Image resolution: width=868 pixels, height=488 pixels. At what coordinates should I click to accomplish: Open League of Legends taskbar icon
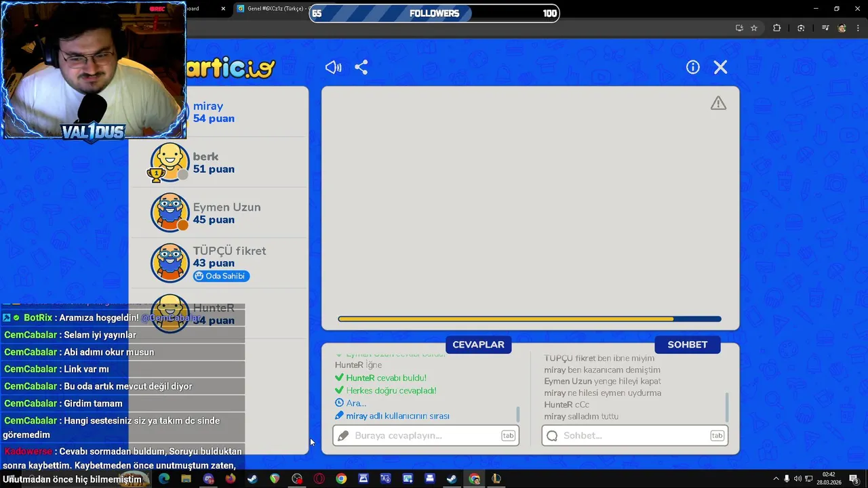coord(496,479)
